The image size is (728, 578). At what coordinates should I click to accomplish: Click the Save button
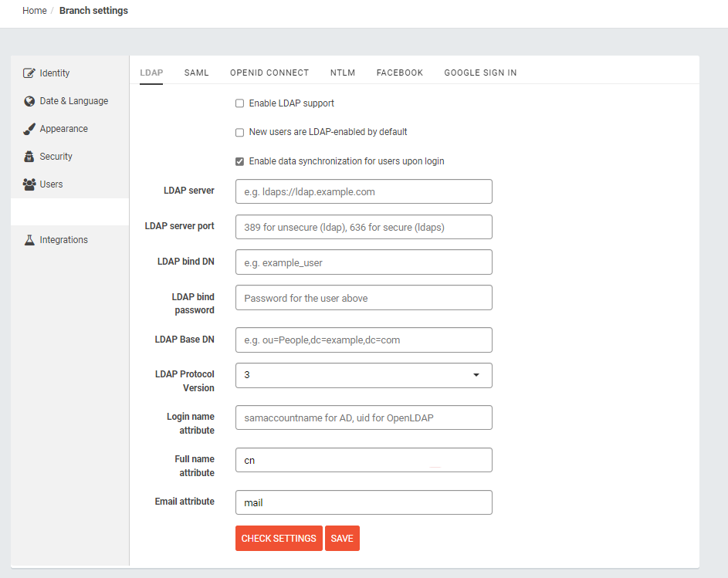tap(342, 538)
